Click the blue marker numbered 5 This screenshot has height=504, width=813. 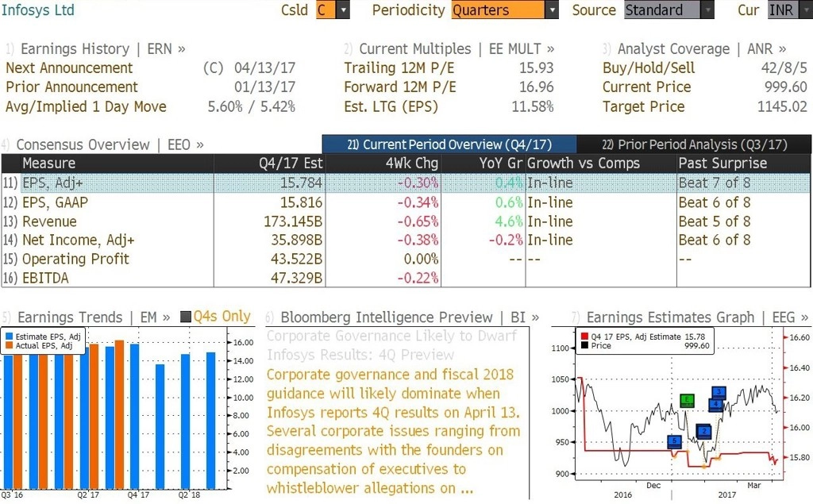tap(674, 441)
